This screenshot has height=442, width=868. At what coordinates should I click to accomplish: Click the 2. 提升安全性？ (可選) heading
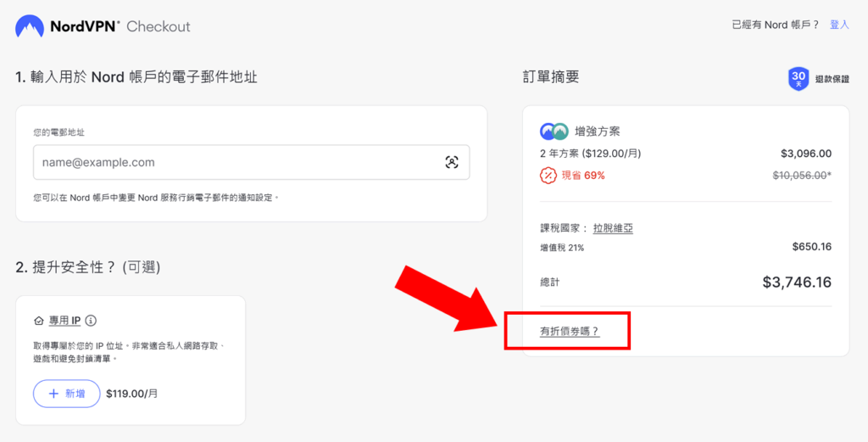pos(87,267)
